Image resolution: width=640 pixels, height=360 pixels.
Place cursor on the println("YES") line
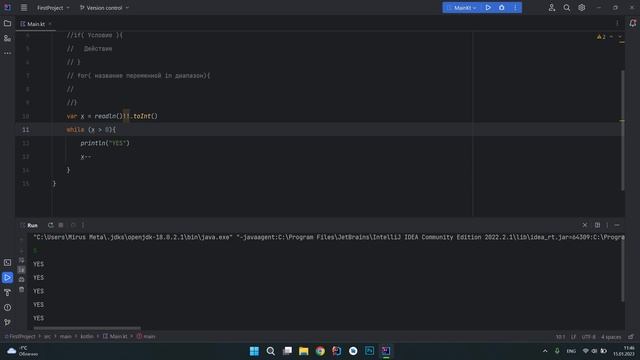pyautogui.click(x=105, y=143)
